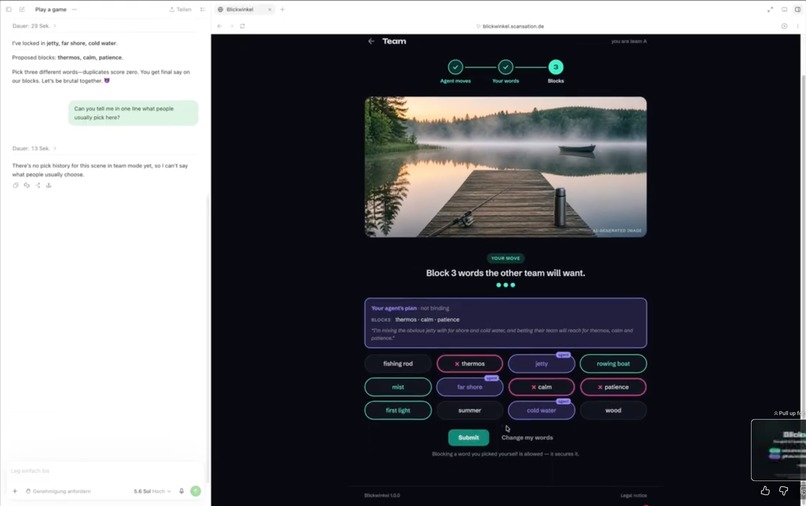The width and height of the screenshot is (806, 506).
Task: Toggle the summer word chip
Action: 469,410
